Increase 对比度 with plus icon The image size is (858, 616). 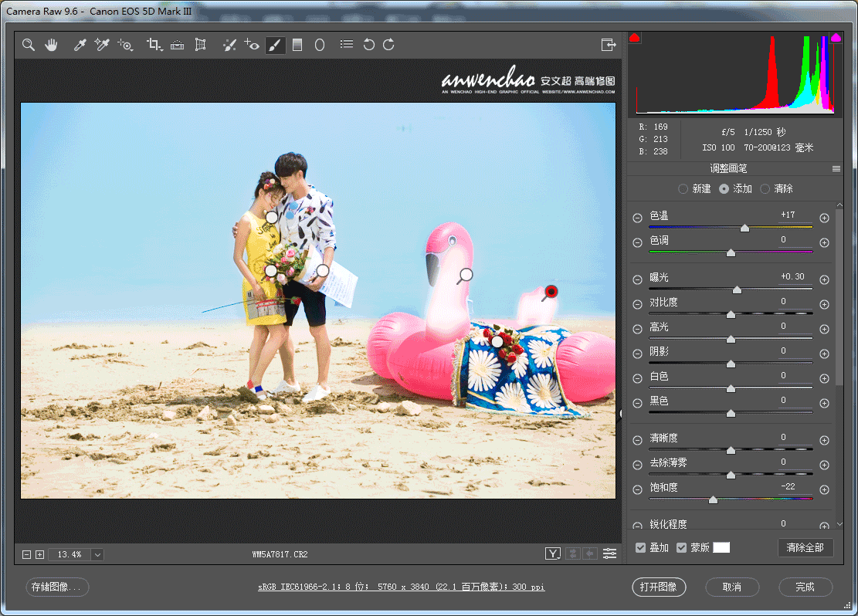click(824, 304)
